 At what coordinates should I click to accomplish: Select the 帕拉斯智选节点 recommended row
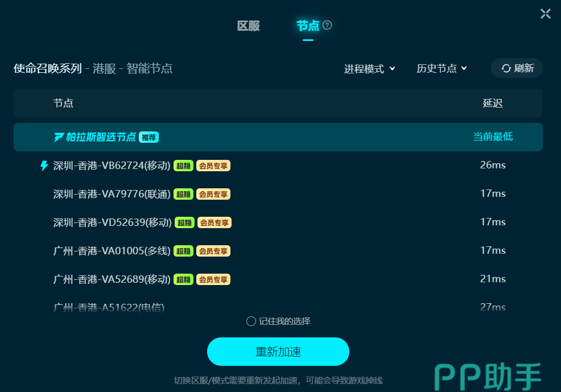tap(278, 137)
